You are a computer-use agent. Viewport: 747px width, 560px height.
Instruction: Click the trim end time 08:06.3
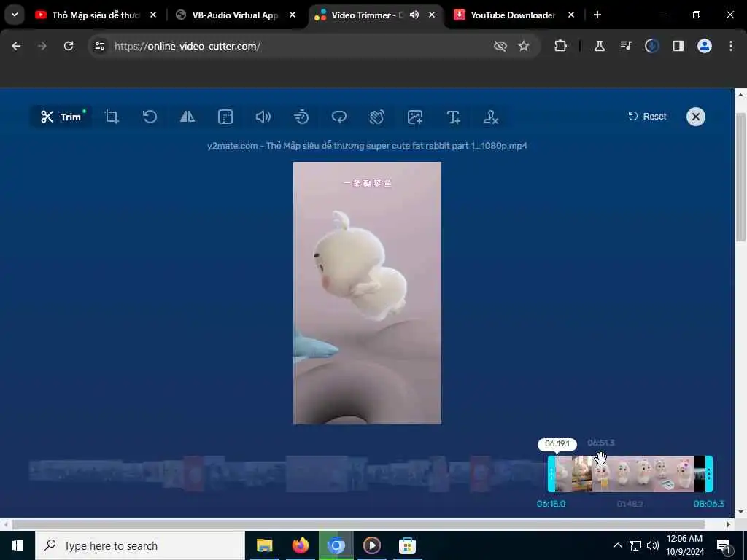point(708,504)
